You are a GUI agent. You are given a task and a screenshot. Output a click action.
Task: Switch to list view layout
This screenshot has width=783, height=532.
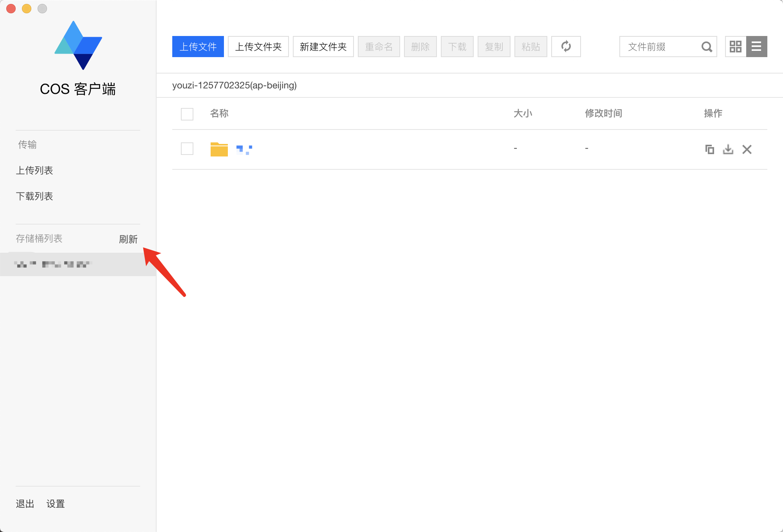(756, 47)
